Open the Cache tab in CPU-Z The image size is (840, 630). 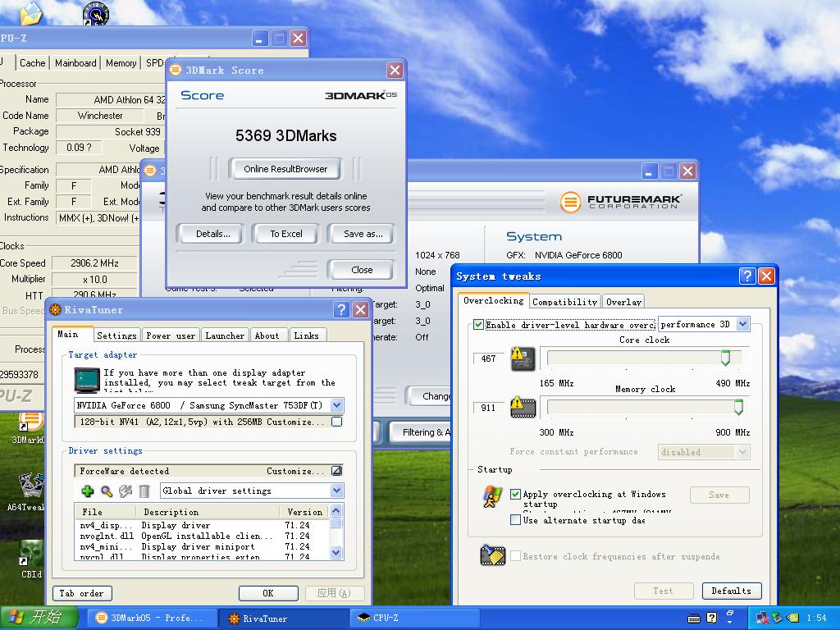tap(32, 62)
